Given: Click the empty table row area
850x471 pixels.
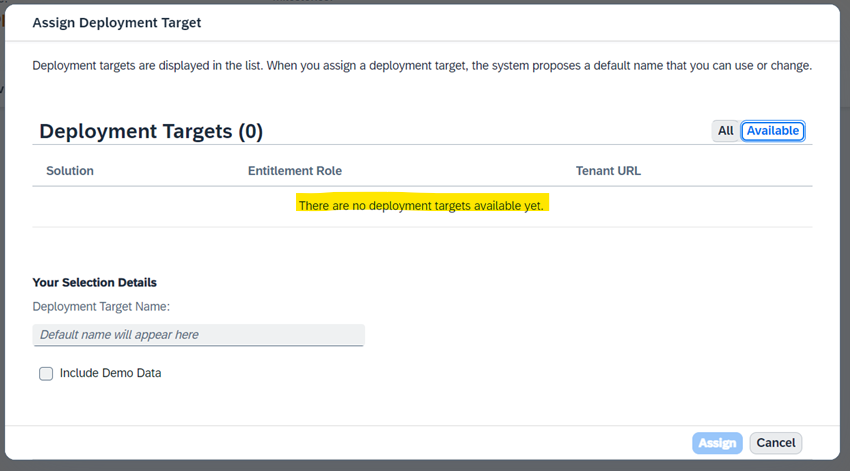Looking at the screenshot, I should 422,207.
